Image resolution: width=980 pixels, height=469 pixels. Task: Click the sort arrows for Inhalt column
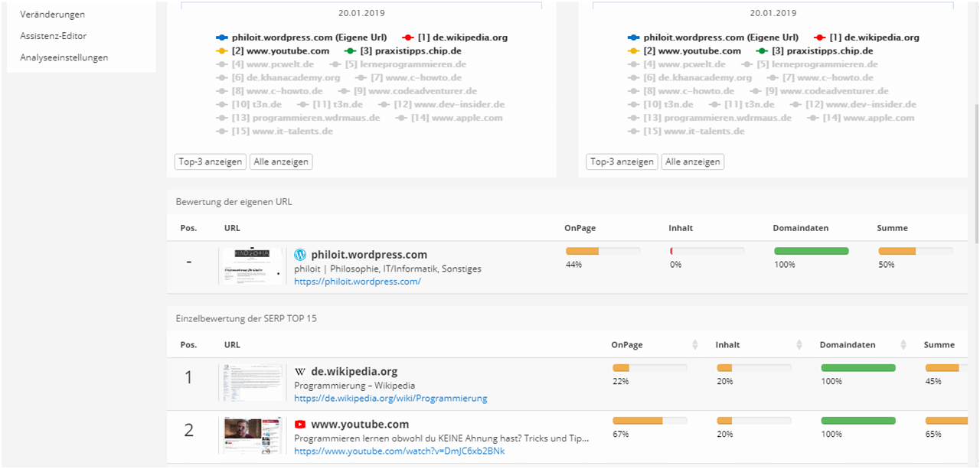[799, 345]
